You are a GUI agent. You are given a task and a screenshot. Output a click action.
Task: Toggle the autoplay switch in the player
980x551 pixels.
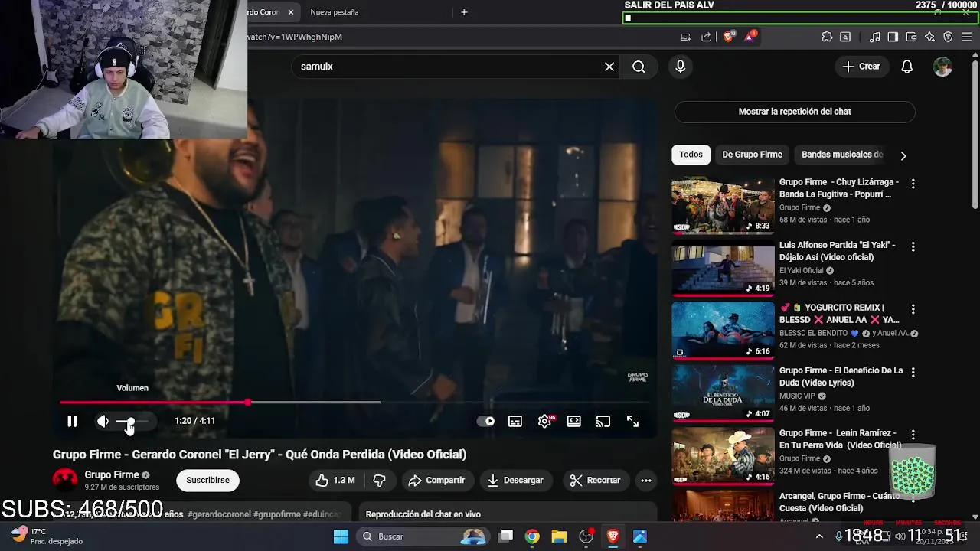tap(485, 421)
